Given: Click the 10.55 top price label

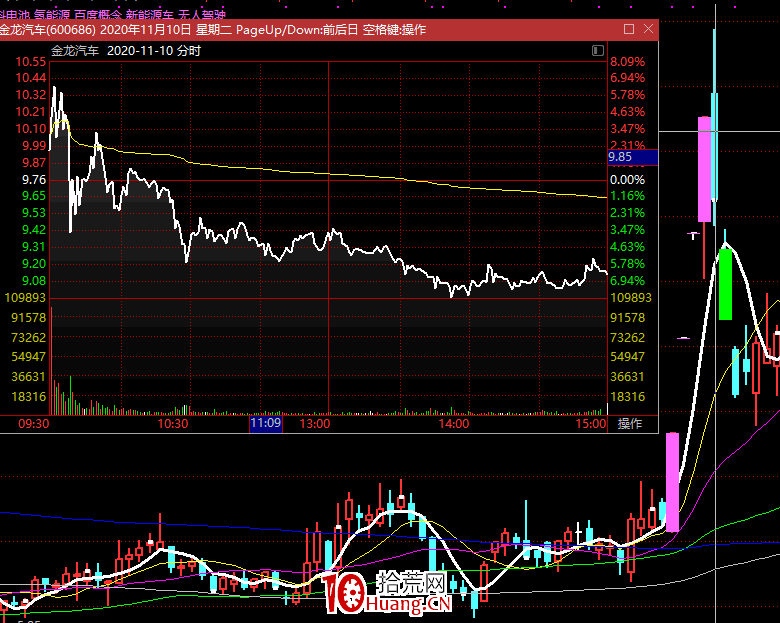Looking at the screenshot, I should coord(31,62).
